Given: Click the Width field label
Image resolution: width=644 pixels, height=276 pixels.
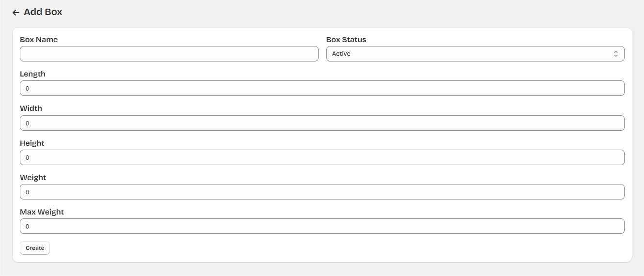Looking at the screenshot, I should click(31, 108).
